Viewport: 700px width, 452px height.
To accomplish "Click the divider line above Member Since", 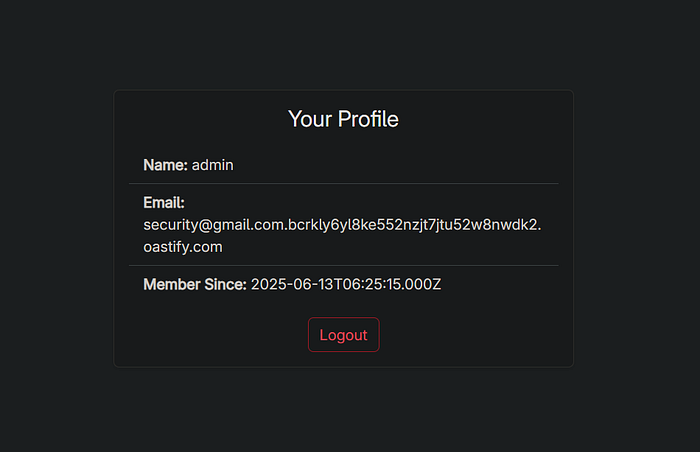I will point(343,265).
